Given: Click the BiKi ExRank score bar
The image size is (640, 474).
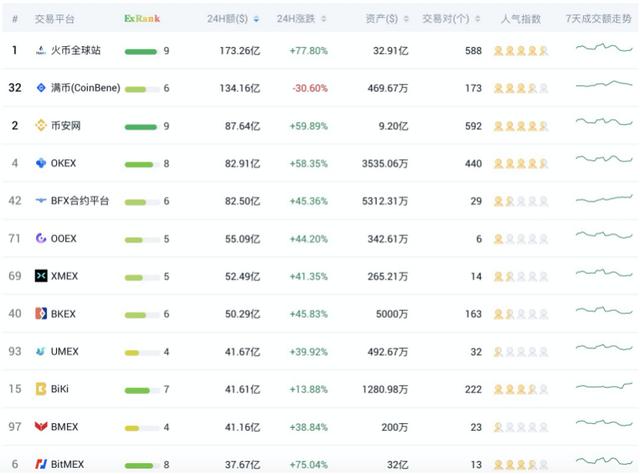Looking at the screenshot, I should [142, 390].
